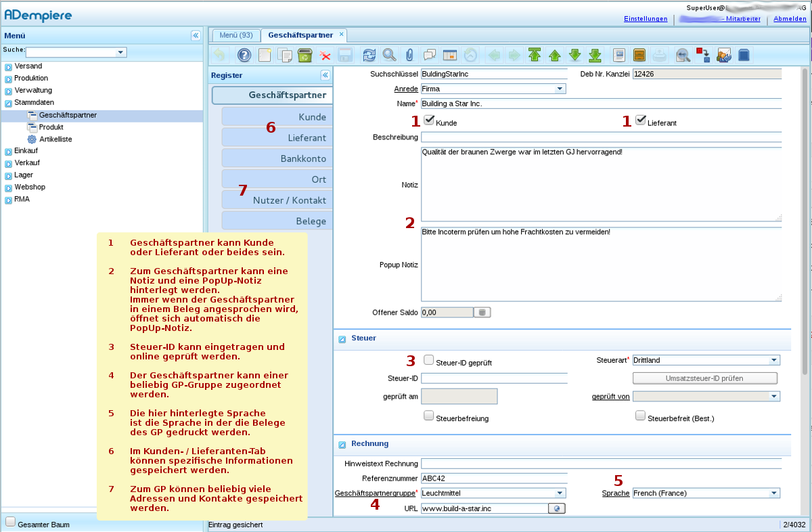Open the Find magnifier tool
This screenshot has height=532, width=812.
click(390, 56)
